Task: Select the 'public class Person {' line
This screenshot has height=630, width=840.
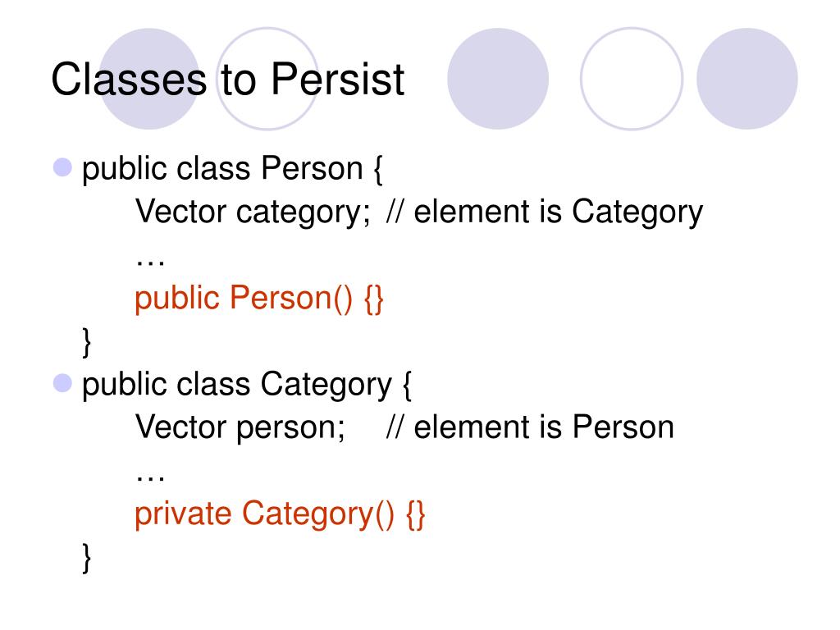Action: pos(232,169)
